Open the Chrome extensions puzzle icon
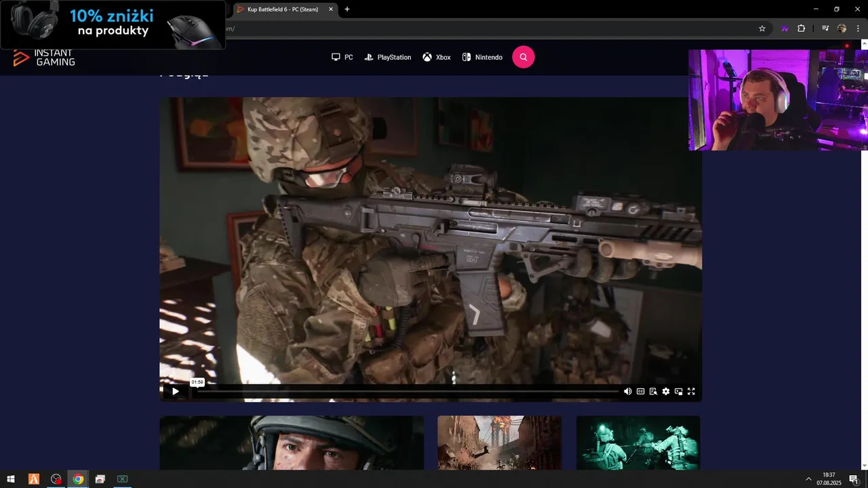Image resolution: width=868 pixels, height=488 pixels. click(x=801, y=28)
